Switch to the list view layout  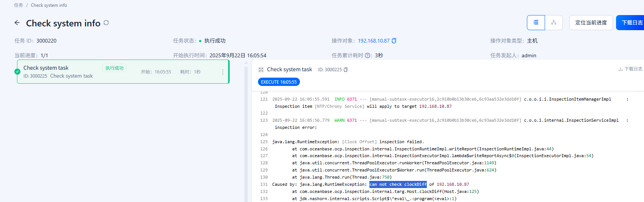(536, 23)
